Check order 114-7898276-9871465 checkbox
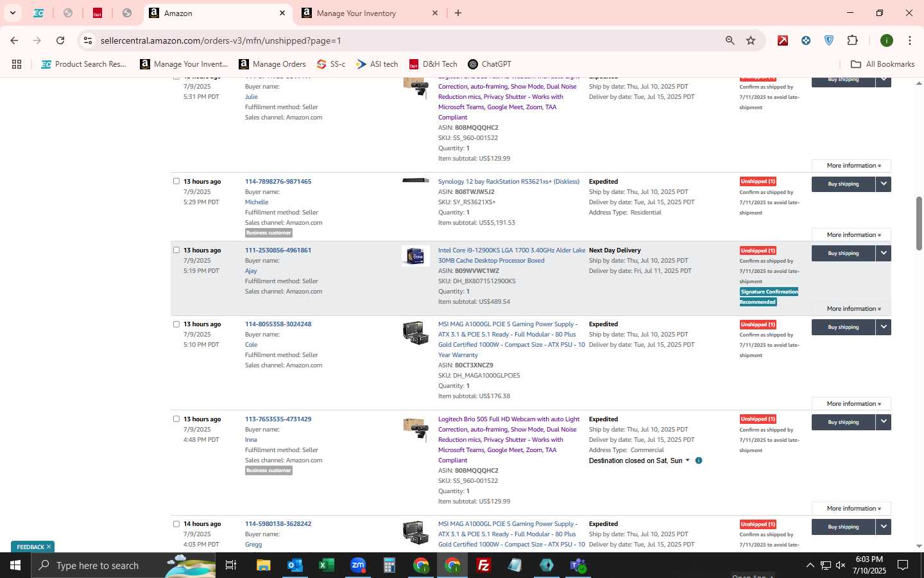924x578 pixels. tap(176, 181)
